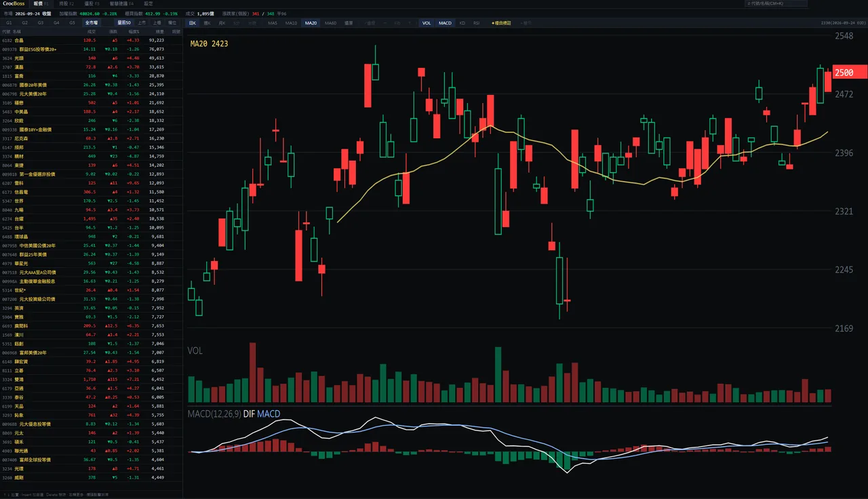
Task: Toggle the MACD indicator panel
Action: [x=445, y=23]
